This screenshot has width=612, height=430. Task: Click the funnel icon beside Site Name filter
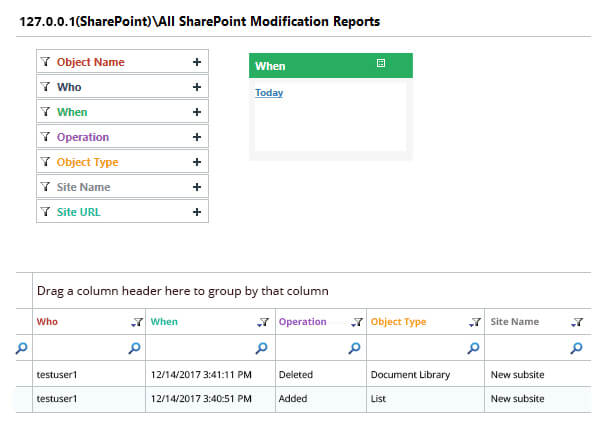45,187
